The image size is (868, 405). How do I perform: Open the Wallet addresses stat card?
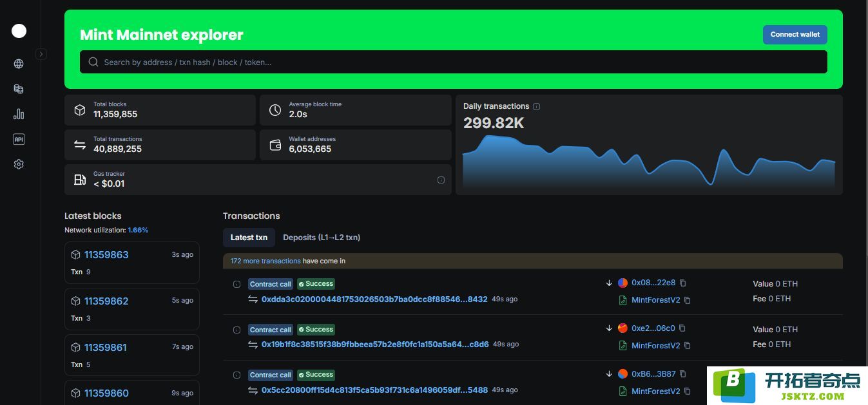356,145
